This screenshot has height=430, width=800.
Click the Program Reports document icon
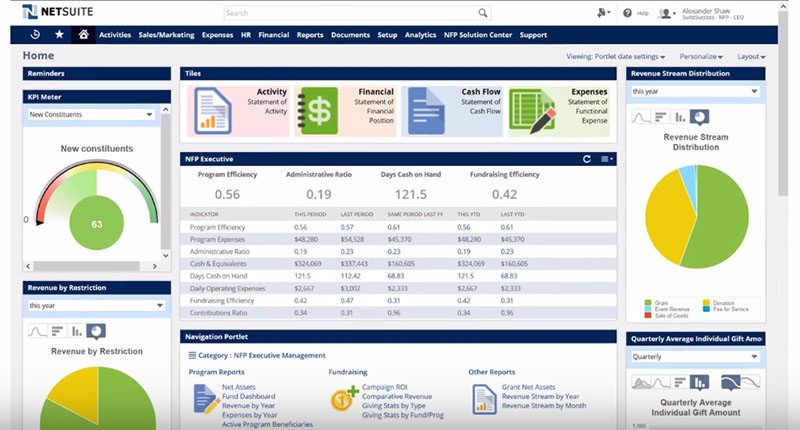205,398
